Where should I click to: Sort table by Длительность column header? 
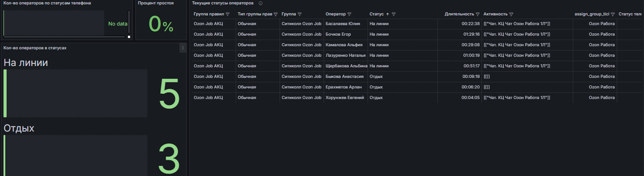pyautogui.click(x=459, y=14)
